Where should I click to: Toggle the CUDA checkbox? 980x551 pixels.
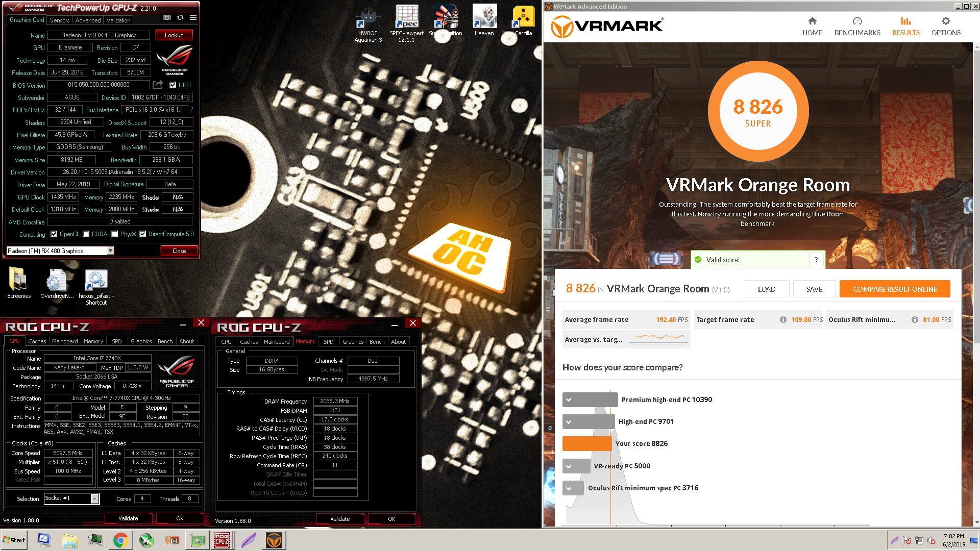coord(86,234)
